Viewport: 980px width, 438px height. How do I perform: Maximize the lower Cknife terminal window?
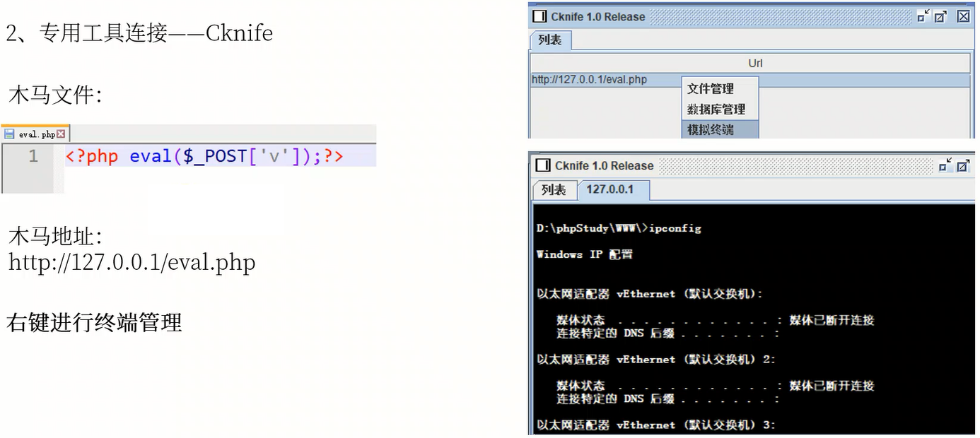point(963,166)
